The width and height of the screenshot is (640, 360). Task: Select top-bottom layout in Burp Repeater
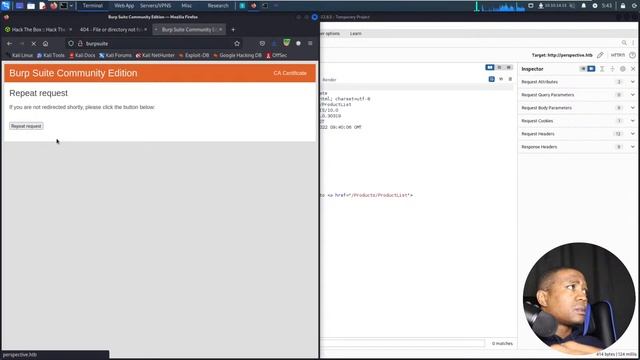coord(499,67)
